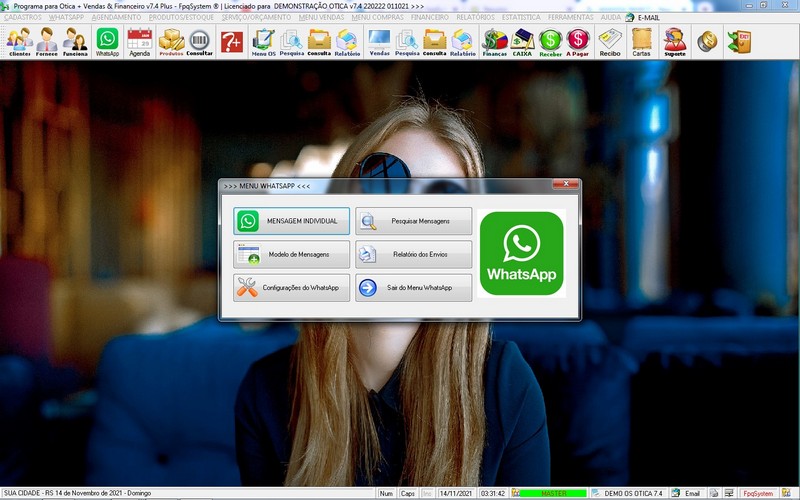
Task: Click the E-MAIL menu item
Action: pos(643,17)
